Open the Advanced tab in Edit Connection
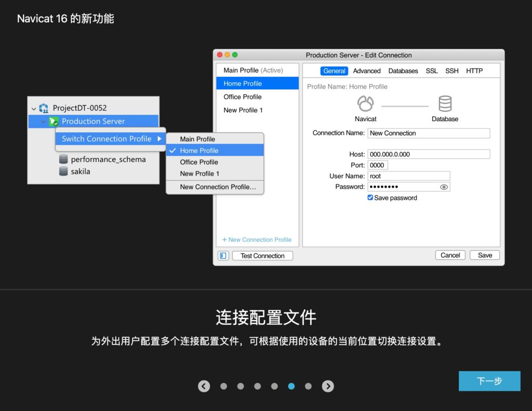This screenshot has width=532, height=411. tap(367, 71)
